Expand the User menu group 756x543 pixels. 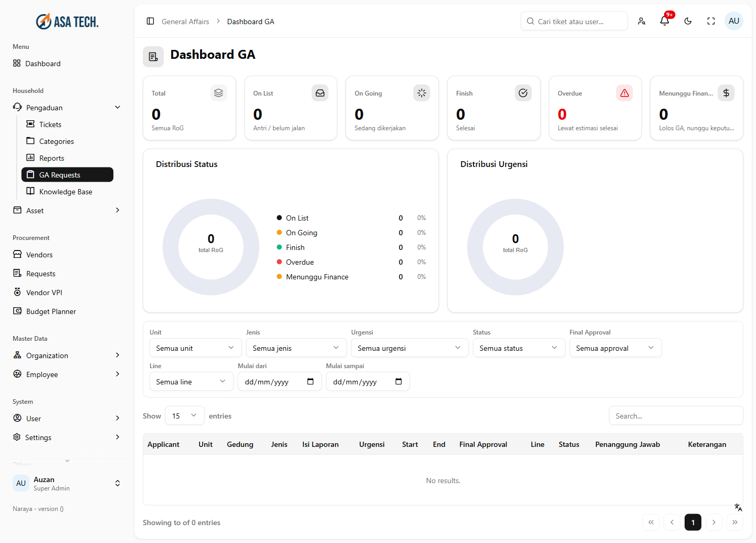pos(67,419)
